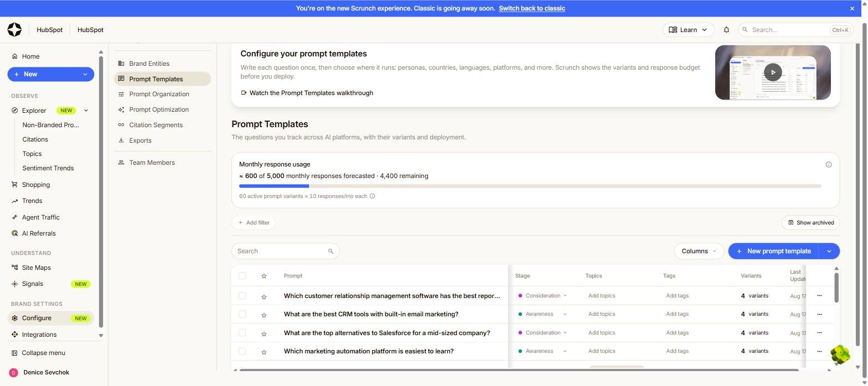Click the Scrunch star logo icon
868x386 pixels.
pos(14,30)
